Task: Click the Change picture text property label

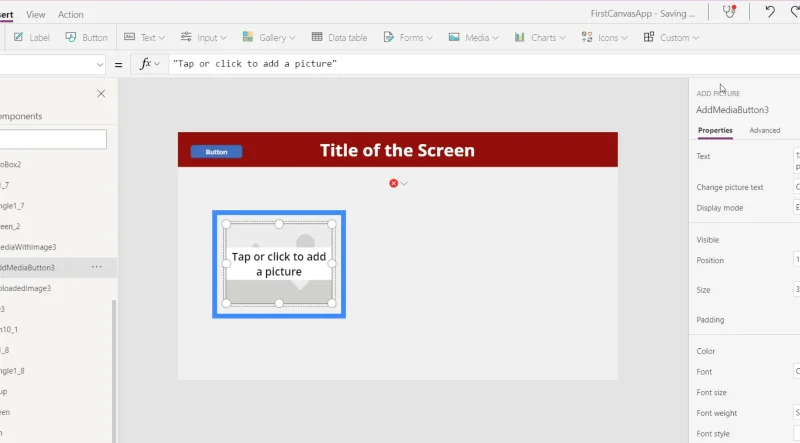Action: point(730,187)
